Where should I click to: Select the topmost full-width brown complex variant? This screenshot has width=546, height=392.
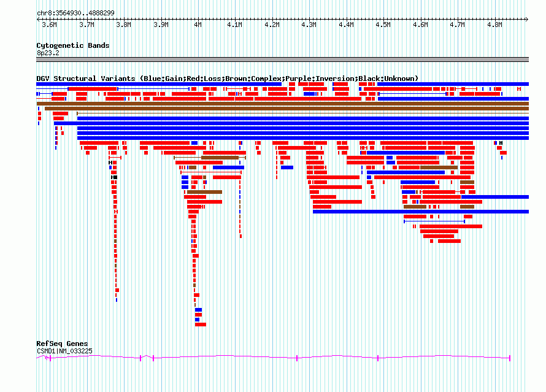(282, 104)
